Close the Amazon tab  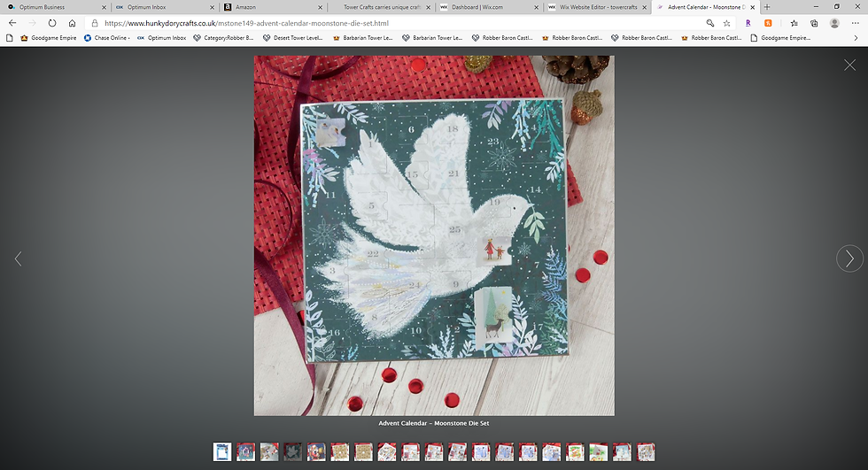pos(320,7)
